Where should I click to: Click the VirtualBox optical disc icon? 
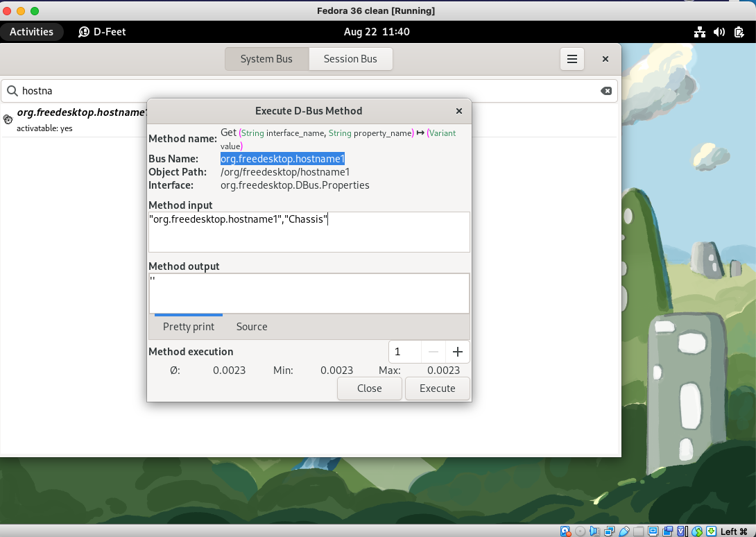coord(580,531)
